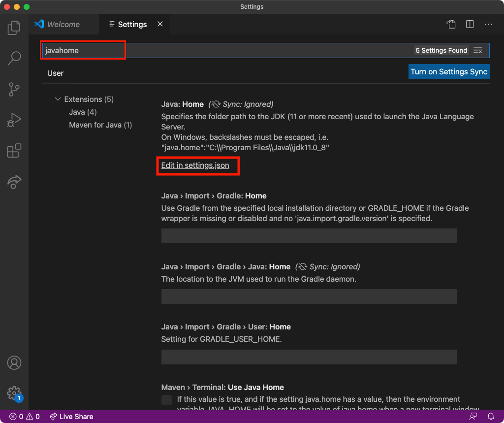Screen dimensions: 504x423
Task: Select Java (4) in settings tree
Action: [83, 112]
